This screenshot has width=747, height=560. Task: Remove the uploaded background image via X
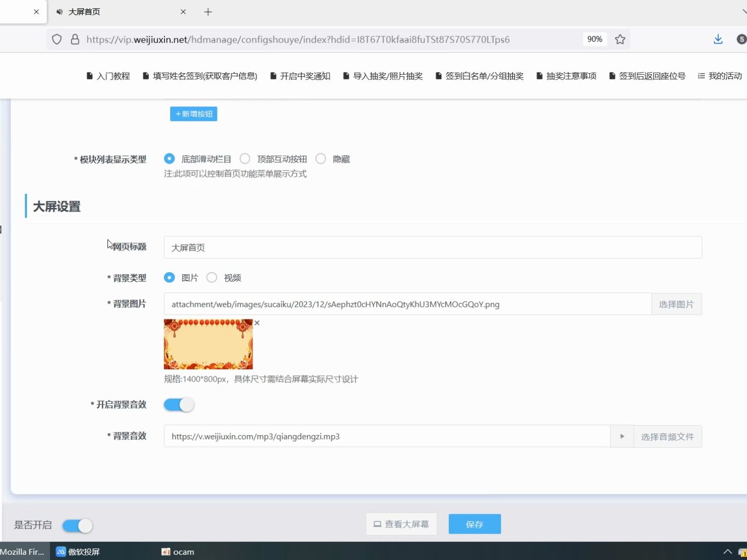(x=257, y=323)
